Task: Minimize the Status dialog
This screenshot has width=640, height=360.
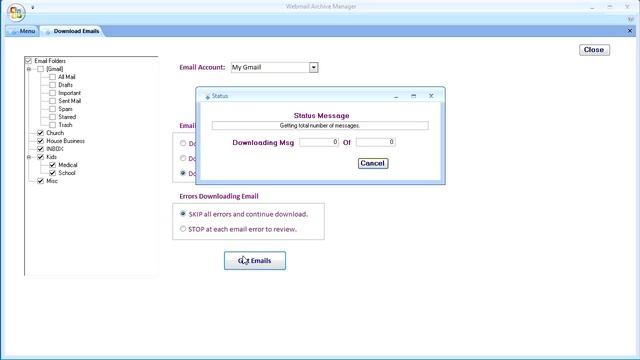Action: click(396, 96)
